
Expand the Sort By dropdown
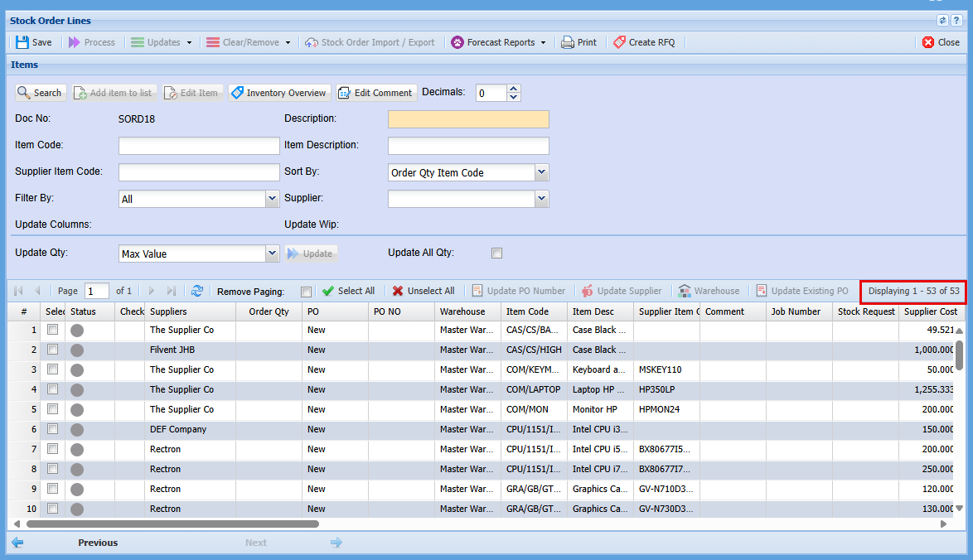[x=541, y=172]
